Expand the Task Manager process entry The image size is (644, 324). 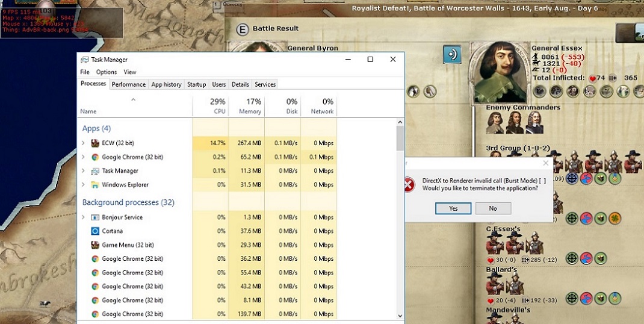click(x=84, y=170)
